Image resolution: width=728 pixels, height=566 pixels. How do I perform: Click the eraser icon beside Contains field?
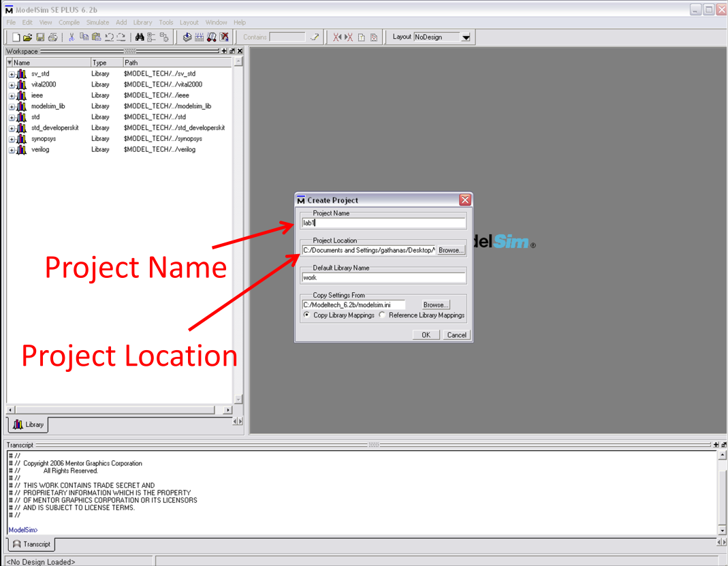tap(315, 37)
